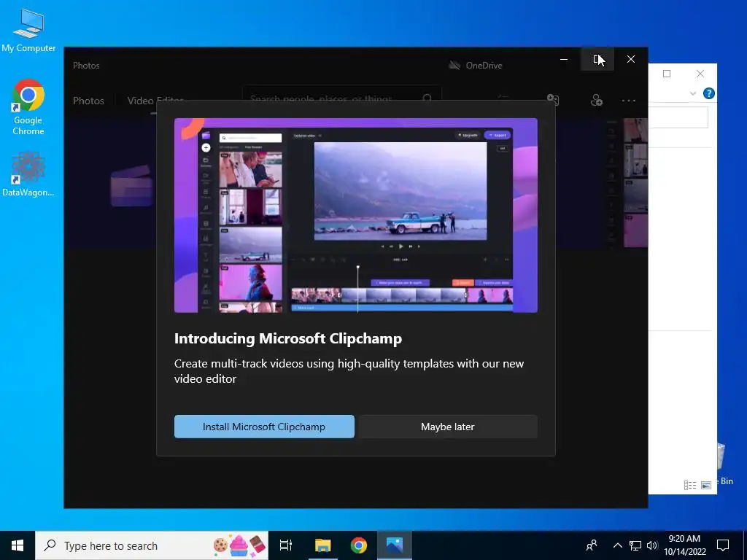Select the DataWagon desktop shortcut
This screenshot has height=560, width=747.
point(28,174)
